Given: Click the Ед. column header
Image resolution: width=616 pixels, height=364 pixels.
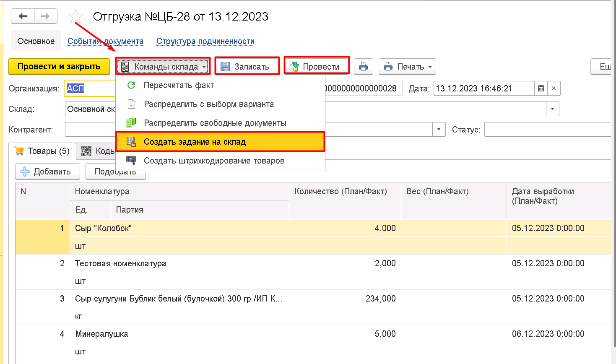Looking at the screenshot, I should 90,210.
